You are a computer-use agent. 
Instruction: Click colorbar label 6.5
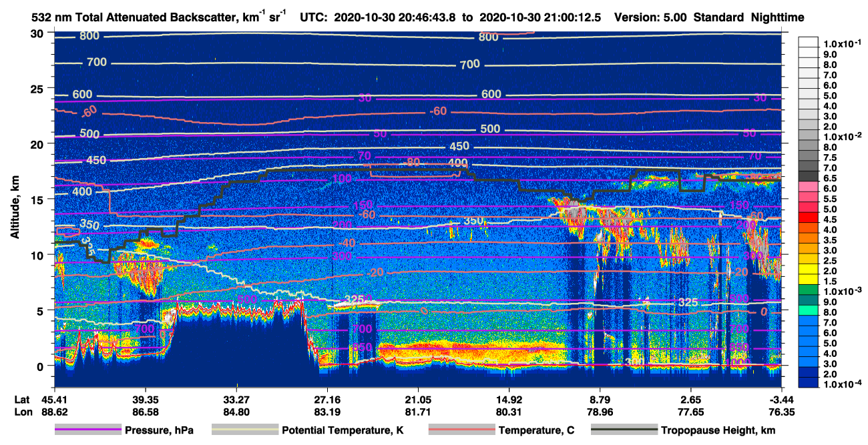829,178
